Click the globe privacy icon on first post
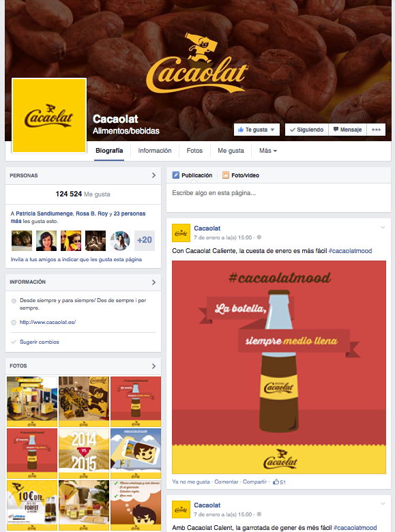Image resolution: width=395 pixels, height=532 pixels. [259, 237]
